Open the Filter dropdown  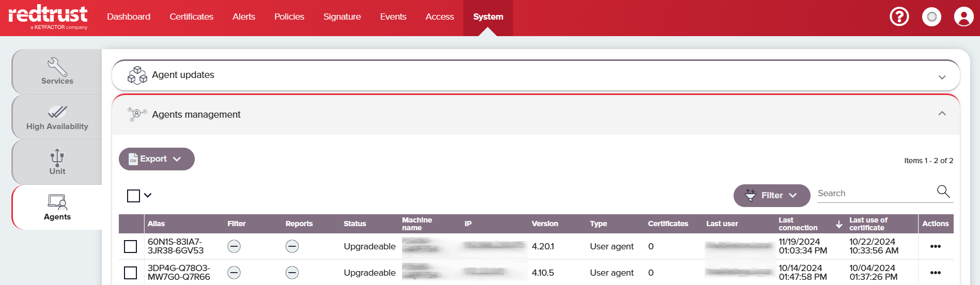(x=772, y=196)
